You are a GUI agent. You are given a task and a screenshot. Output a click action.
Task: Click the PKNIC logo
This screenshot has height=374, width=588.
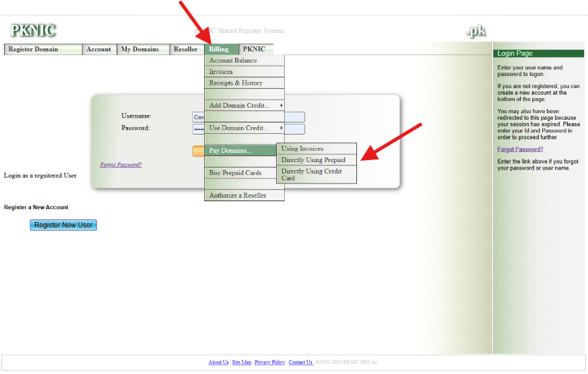33,30
